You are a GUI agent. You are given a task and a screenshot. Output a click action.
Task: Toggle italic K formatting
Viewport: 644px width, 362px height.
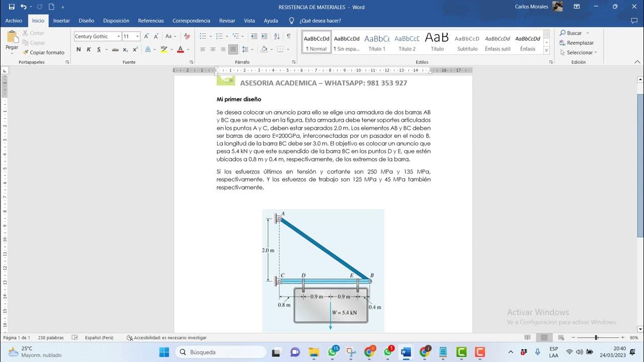tap(89, 49)
